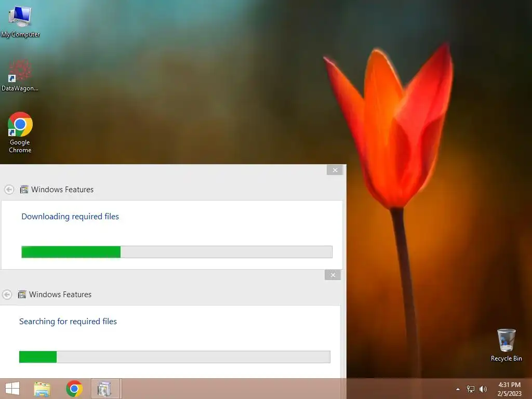Image resolution: width=532 pixels, height=399 pixels.
Task: Open the volume control tray icon
Action: point(483,389)
